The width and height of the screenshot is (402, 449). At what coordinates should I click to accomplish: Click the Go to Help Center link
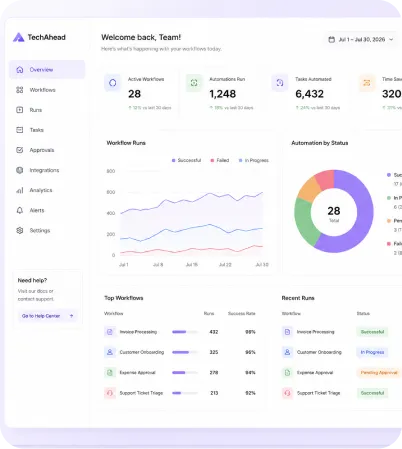click(48, 316)
